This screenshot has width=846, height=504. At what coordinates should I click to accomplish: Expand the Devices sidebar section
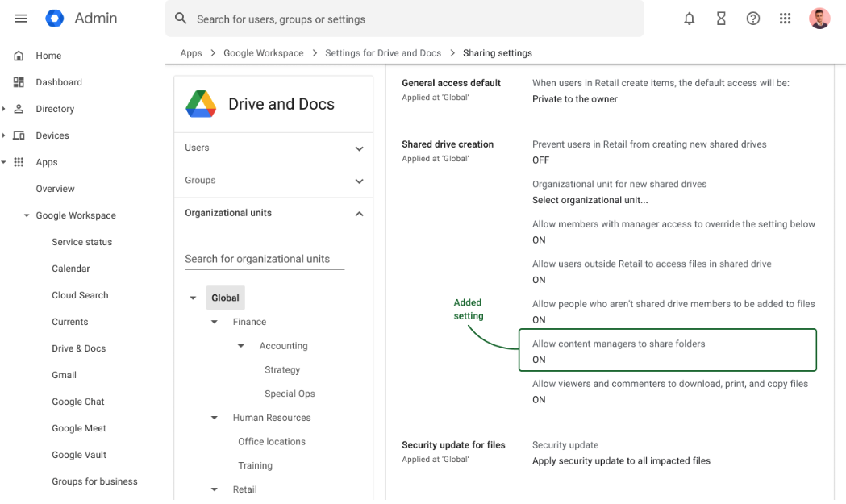click(4, 135)
